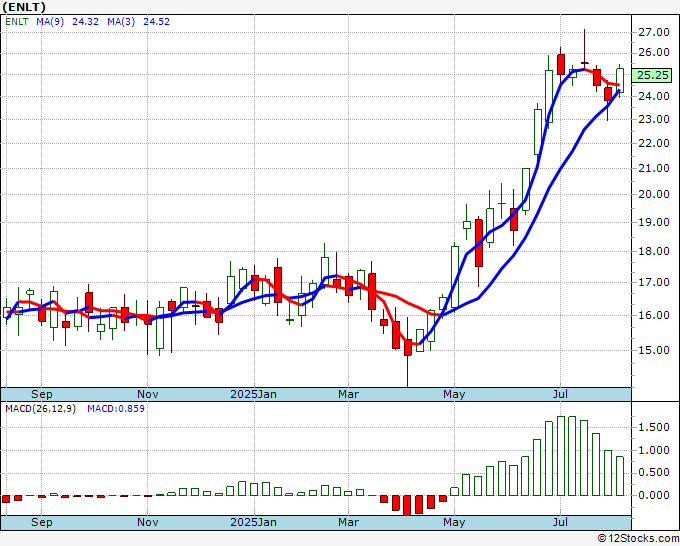
Task: Click the 23.00 price axis label
Action: [x=654, y=119]
